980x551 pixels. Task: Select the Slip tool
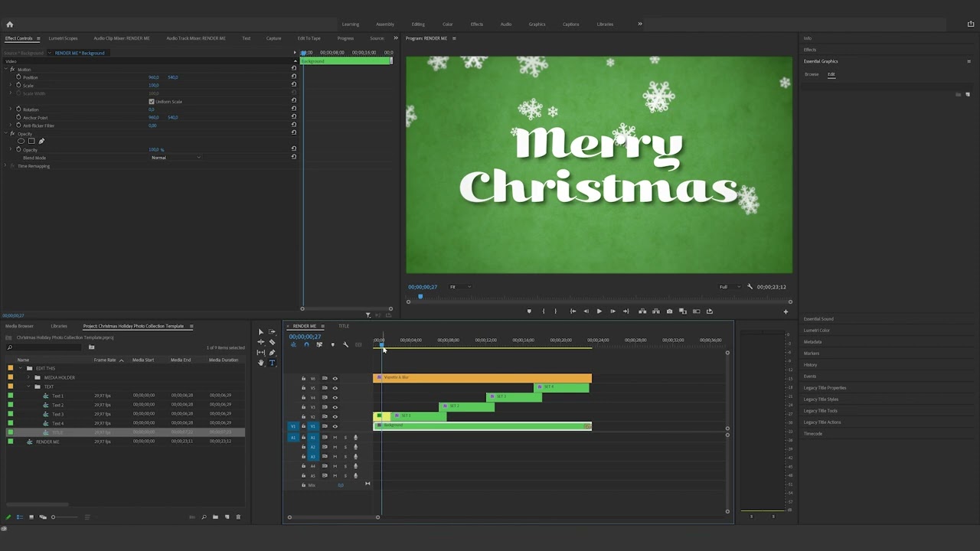click(261, 353)
